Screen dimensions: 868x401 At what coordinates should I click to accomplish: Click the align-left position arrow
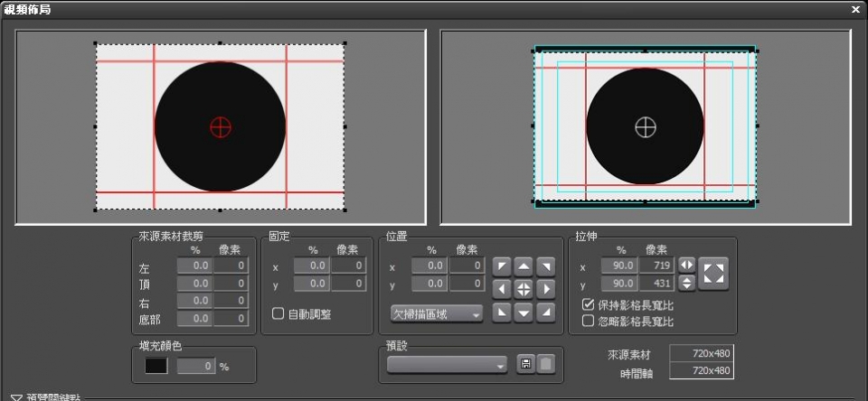[x=502, y=289]
